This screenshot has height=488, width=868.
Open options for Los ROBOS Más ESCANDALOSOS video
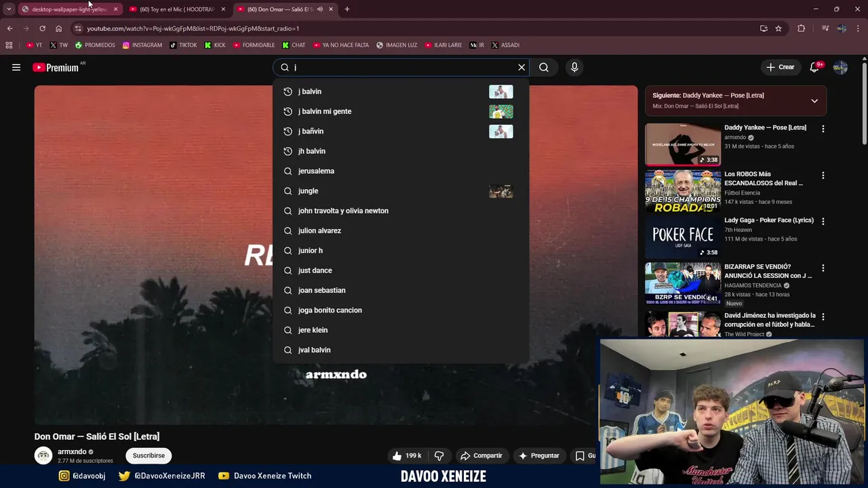pyautogui.click(x=823, y=175)
